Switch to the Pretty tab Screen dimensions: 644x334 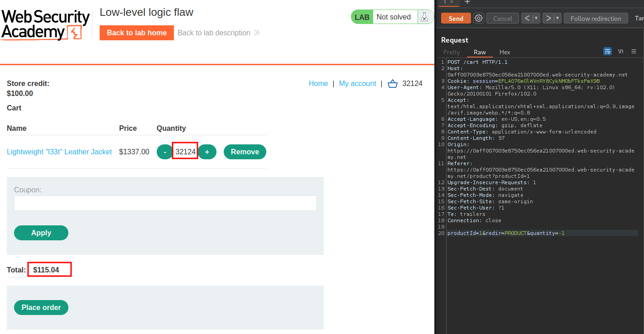point(452,52)
